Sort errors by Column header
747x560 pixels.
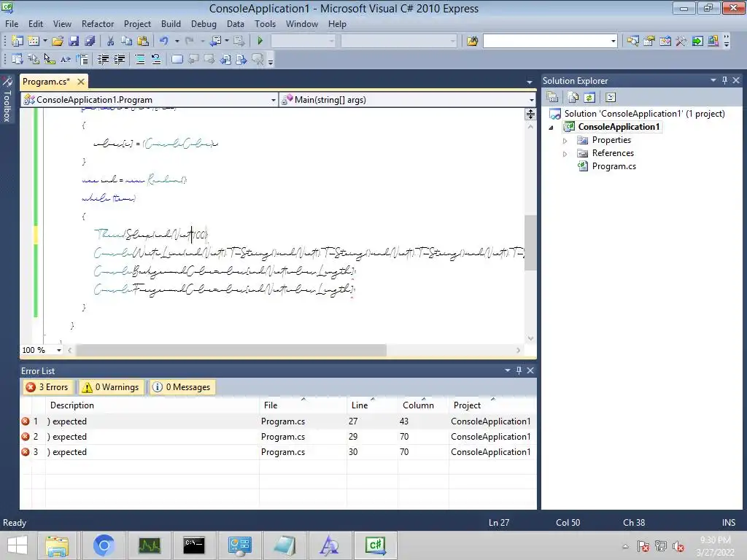[423, 405]
